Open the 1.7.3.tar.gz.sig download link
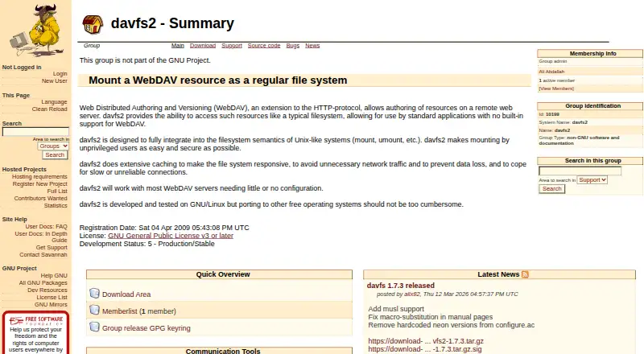This screenshot has height=354, width=644. (425, 349)
